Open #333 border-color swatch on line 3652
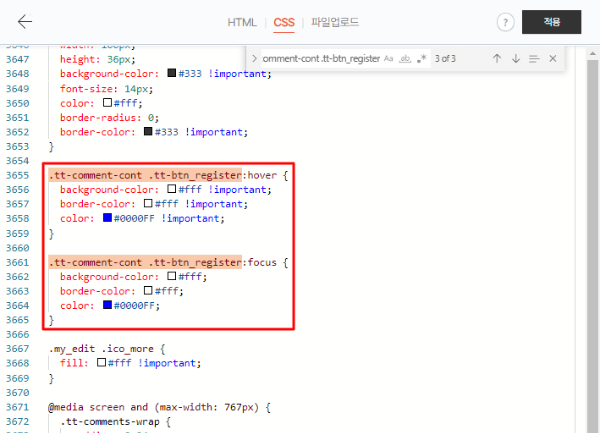The width and height of the screenshot is (600, 433). tap(148, 131)
